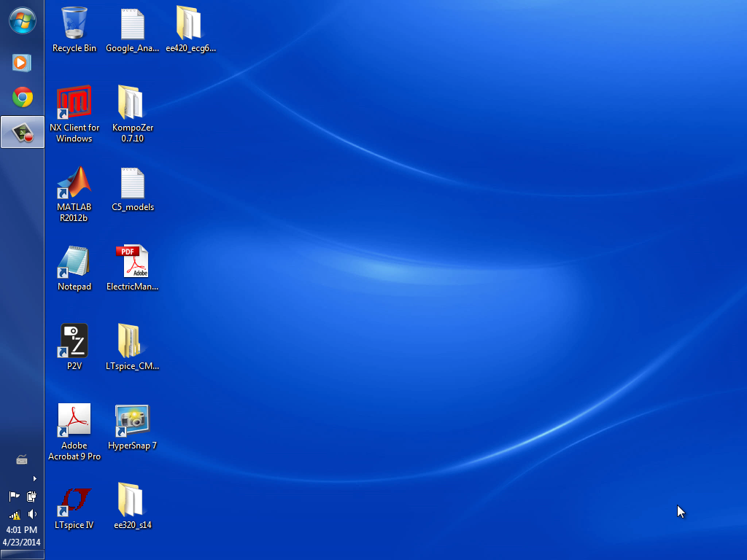Select the MATLAB R2012b shortcut

(74, 194)
